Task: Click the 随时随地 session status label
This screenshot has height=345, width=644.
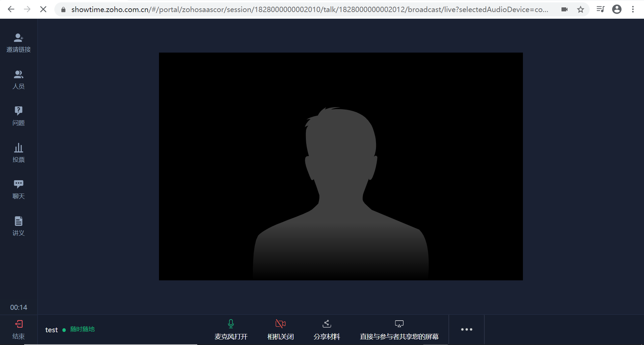Action: pos(82,329)
